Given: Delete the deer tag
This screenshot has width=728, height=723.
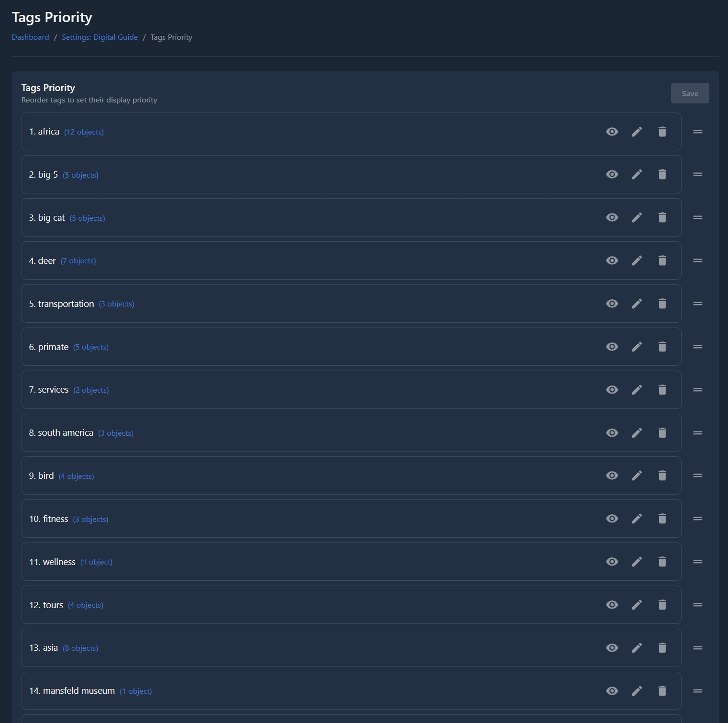Looking at the screenshot, I should (x=662, y=260).
